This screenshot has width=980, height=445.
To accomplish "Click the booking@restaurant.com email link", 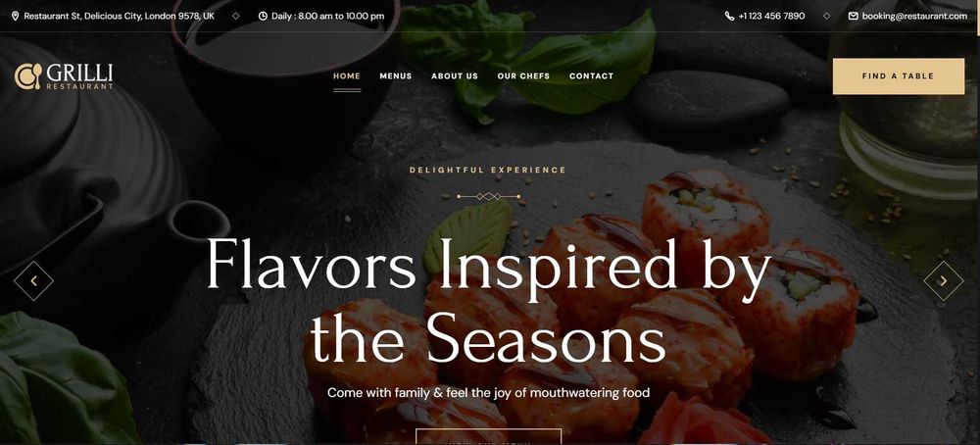I will [914, 17].
